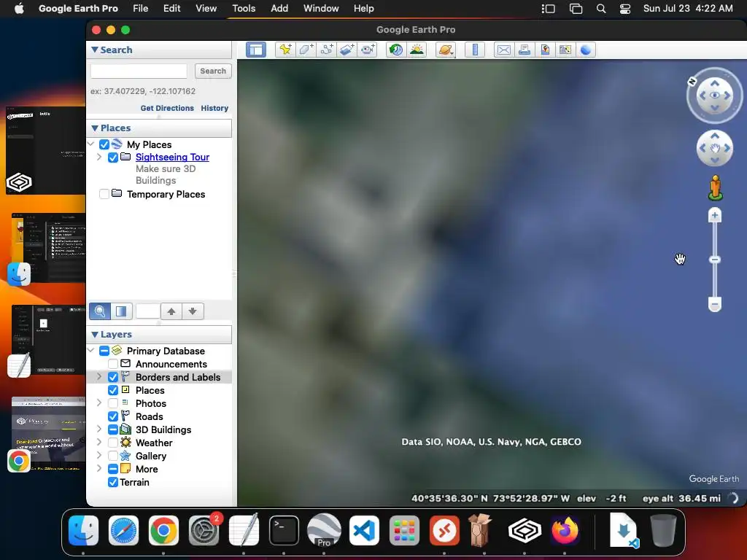747x560 pixels.
Task: Collapse the My Places tree node
Action: pyautogui.click(x=91, y=144)
